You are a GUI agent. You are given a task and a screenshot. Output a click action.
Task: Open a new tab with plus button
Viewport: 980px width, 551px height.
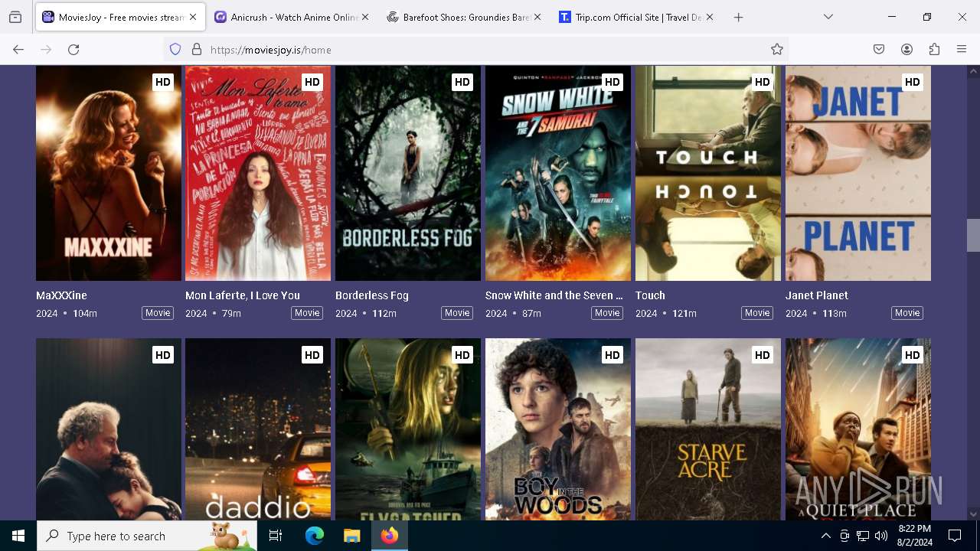coord(738,17)
